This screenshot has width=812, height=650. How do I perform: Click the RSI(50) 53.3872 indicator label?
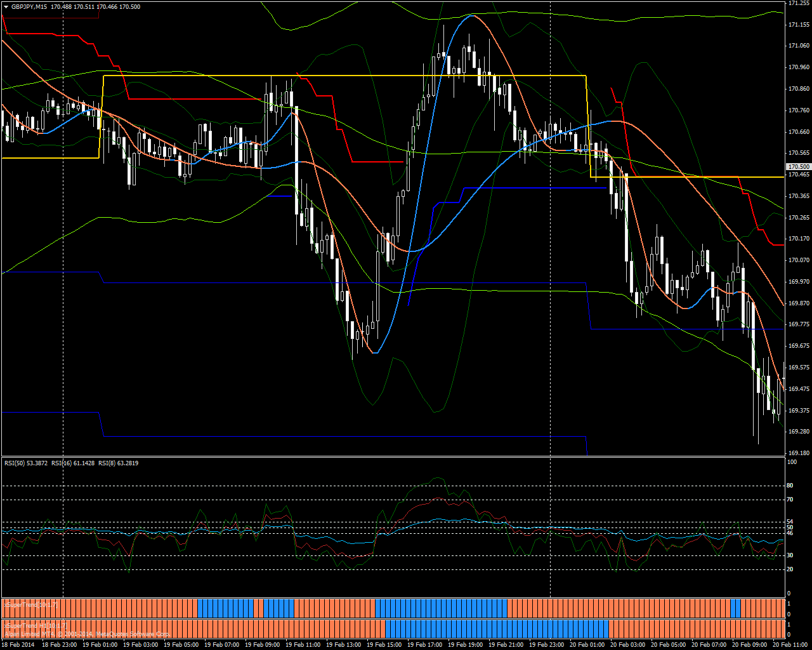pyautogui.click(x=26, y=463)
